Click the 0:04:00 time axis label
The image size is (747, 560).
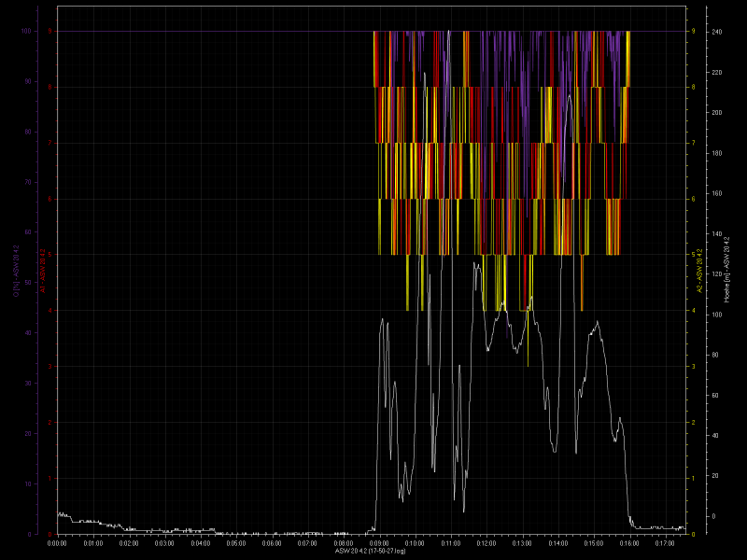pyautogui.click(x=201, y=543)
